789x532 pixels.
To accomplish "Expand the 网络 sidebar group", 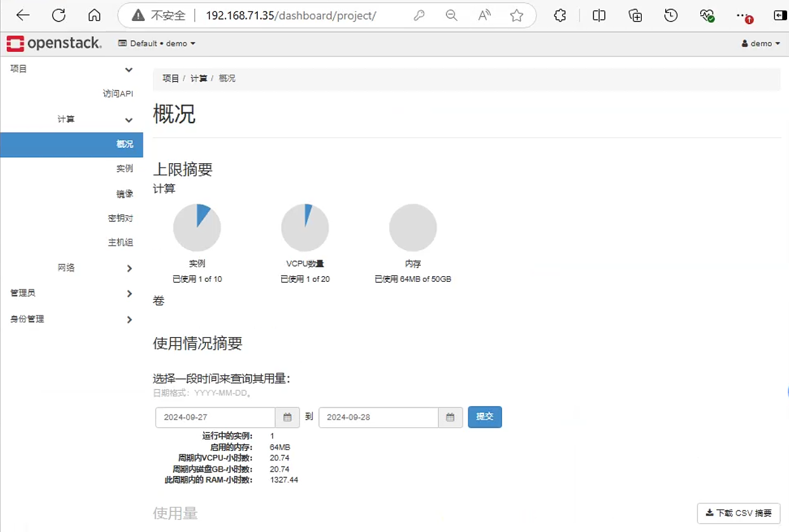I will pyautogui.click(x=72, y=268).
